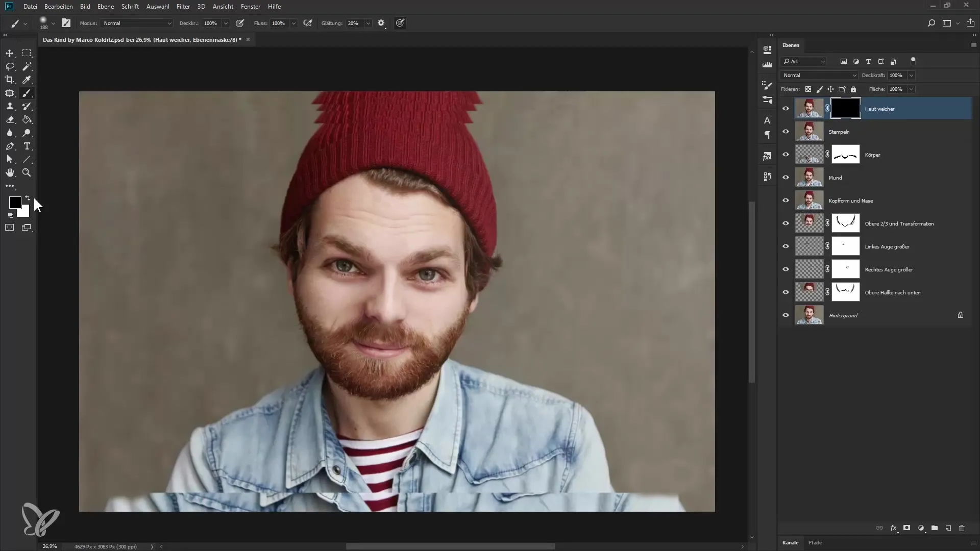Click the add layer mask icon
Viewport: 980px width, 551px height.
tap(906, 528)
